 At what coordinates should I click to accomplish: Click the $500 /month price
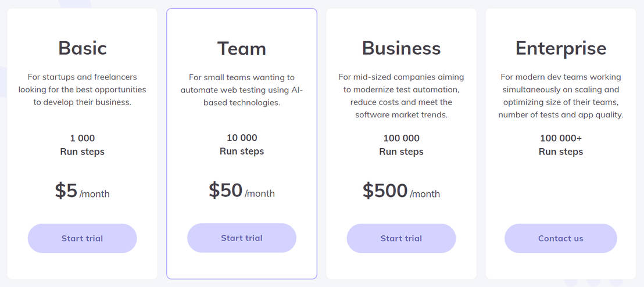click(x=401, y=191)
